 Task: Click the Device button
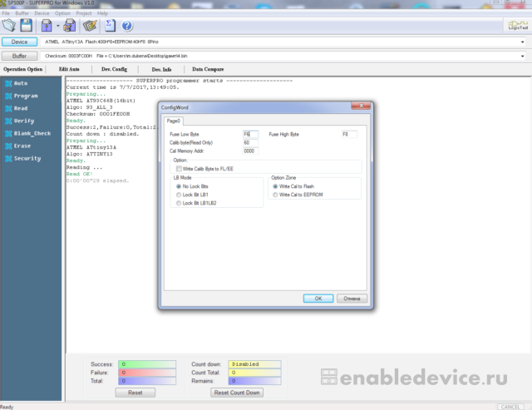pyautogui.click(x=19, y=42)
